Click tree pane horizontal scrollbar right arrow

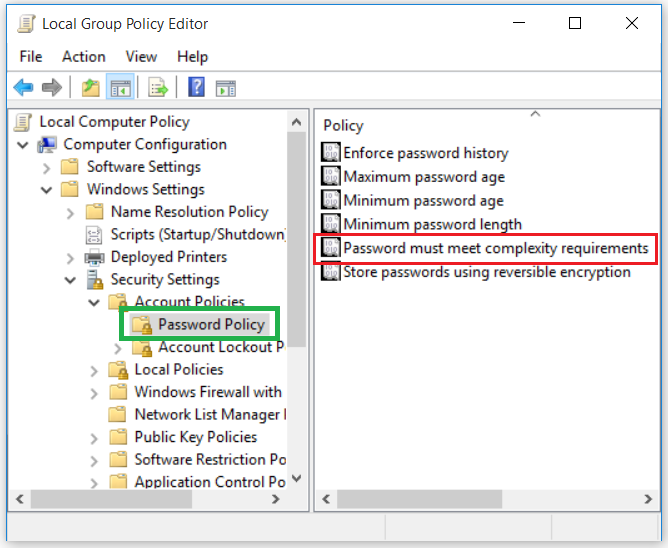coord(276,499)
